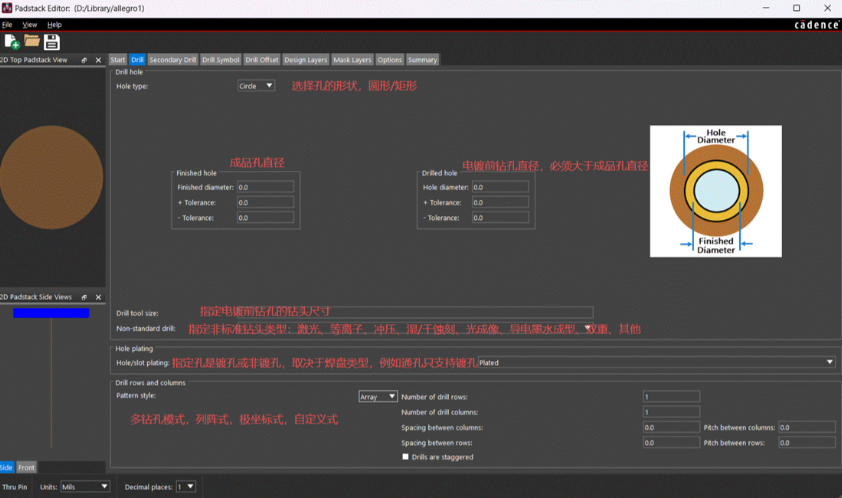Open the Units Mils dropdown
Image resolution: width=842 pixels, height=498 pixels.
(x=85, y=487)
